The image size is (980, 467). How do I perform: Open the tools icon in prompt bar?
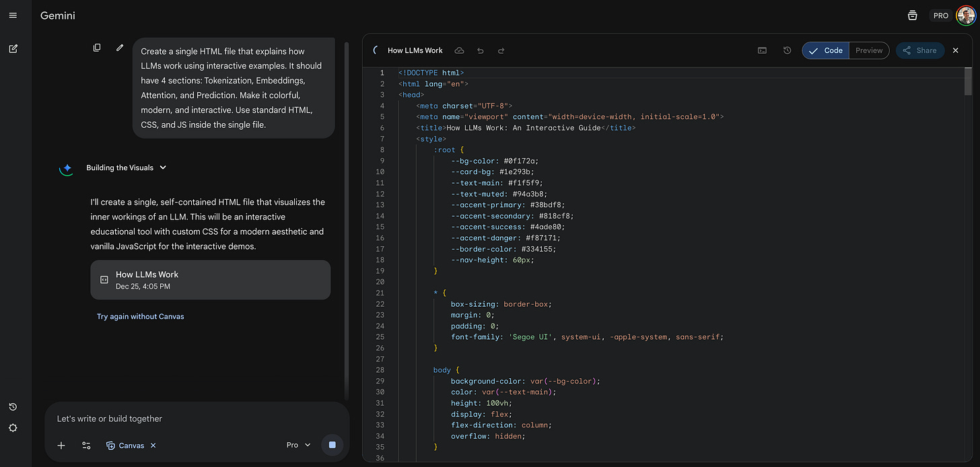point(85,445)
